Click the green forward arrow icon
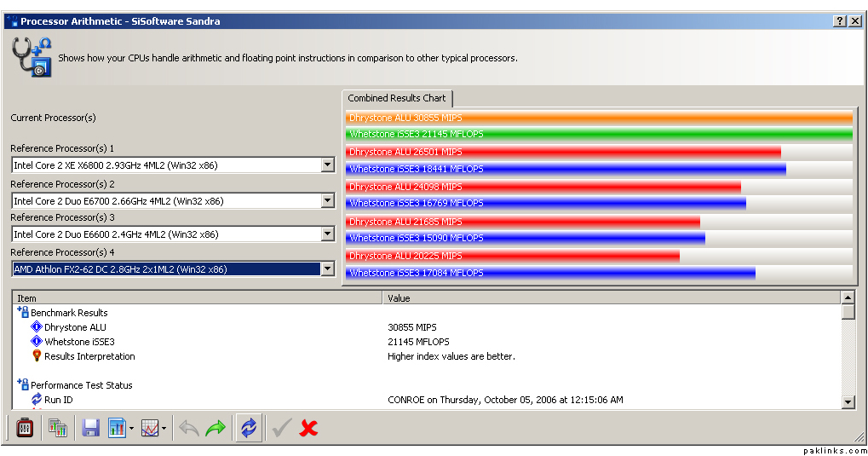Viewport: 868px width, 456px height. tap(216, 428)
